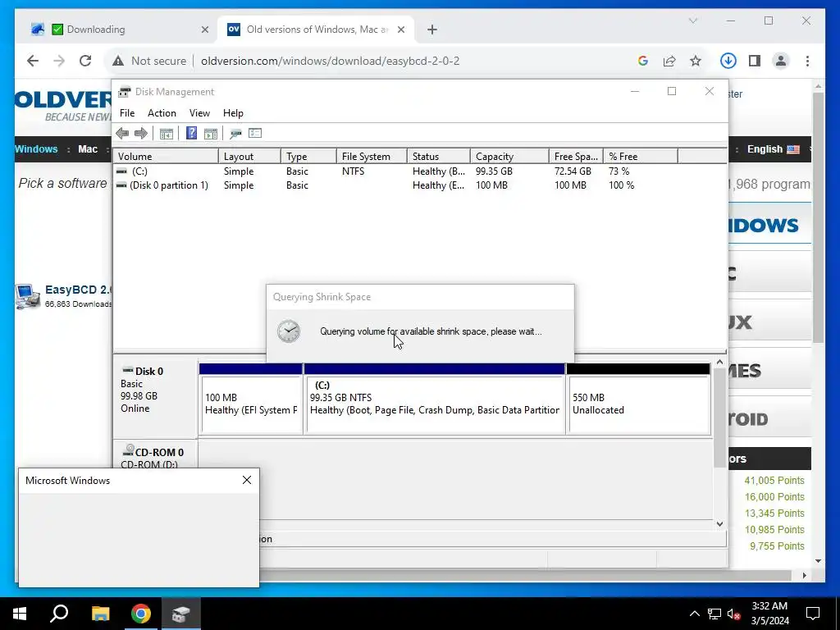Click the English language link
This screenshot has height=630, width=840.
tap(765, 149)
